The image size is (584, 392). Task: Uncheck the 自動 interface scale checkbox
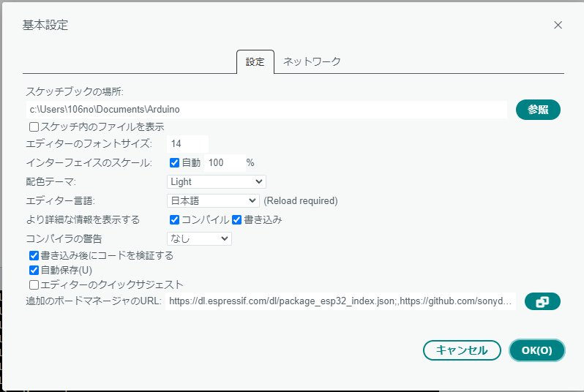click(174, 162)
